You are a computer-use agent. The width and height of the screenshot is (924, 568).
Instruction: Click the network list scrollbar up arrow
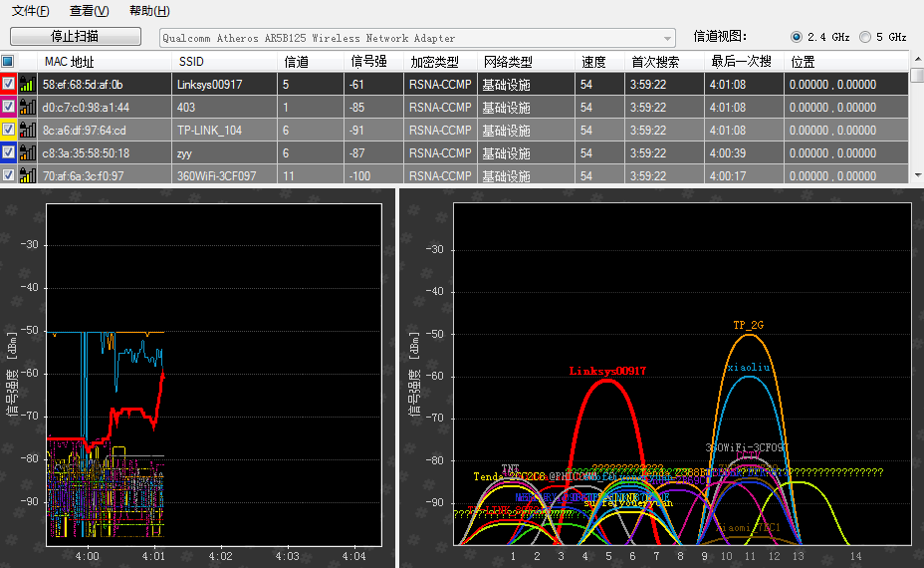coord(917,59)
